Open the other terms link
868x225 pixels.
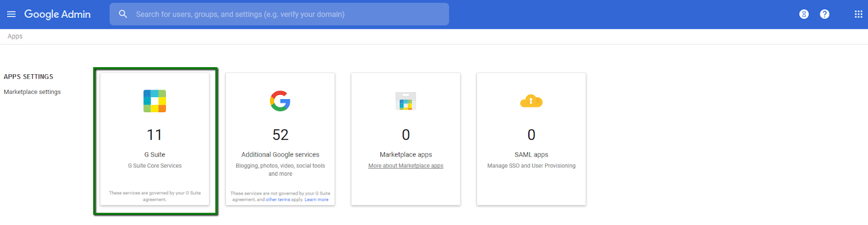click(x=278, y=200)
